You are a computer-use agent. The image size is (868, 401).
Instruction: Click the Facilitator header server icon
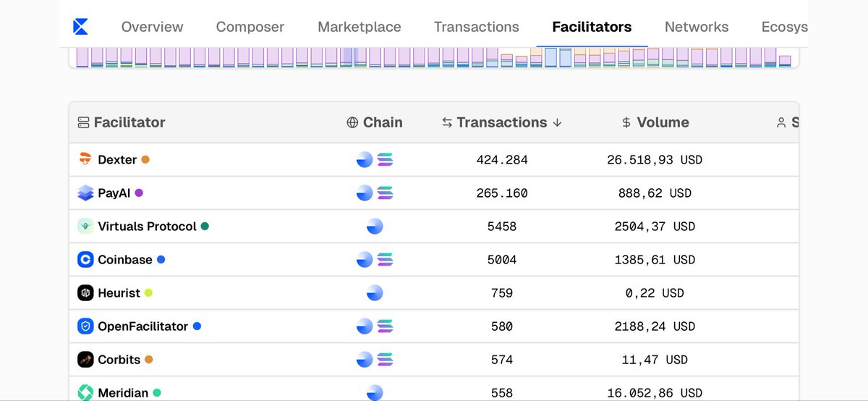(x=83, y=123)
